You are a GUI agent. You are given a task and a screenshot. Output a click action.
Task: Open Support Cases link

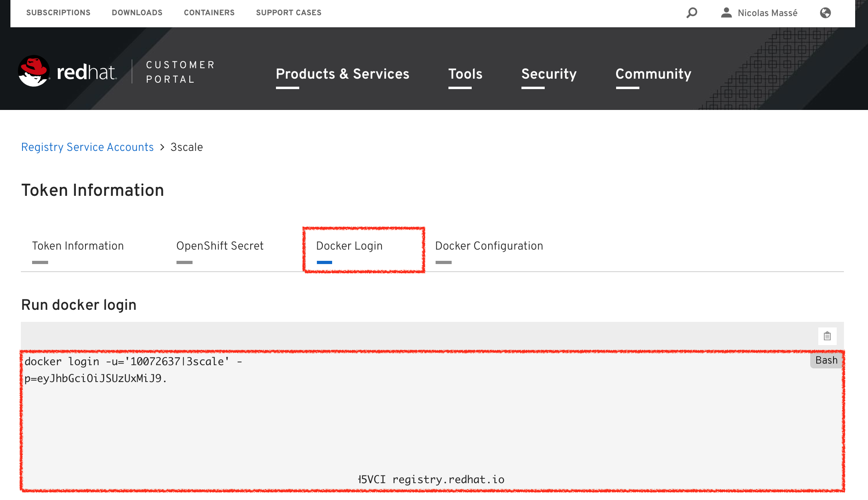tap(288, 13)
